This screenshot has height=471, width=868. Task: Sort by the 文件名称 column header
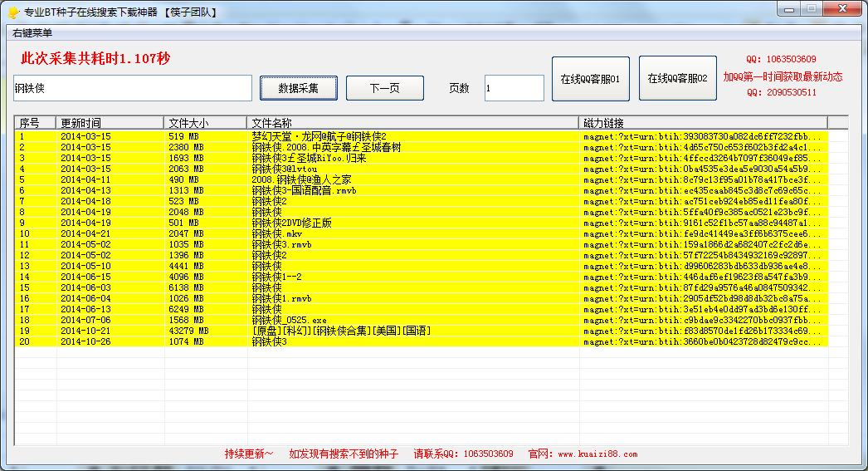[x=413, y=122]
